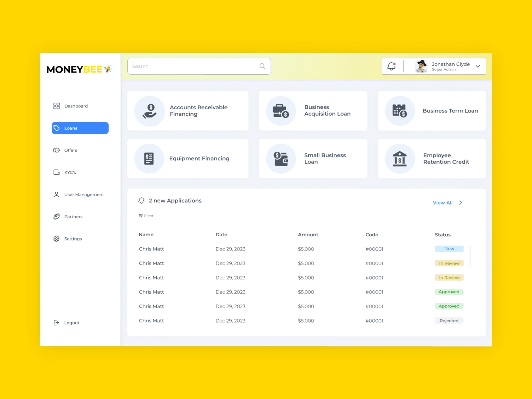Click the Super Admin role label
532x399 pixels.
[x=444, y=70]
